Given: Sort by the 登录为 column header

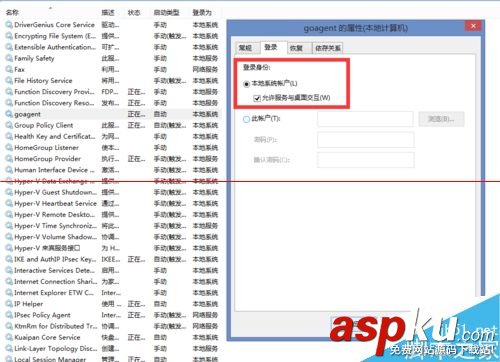Looking at the screenshot, I should [202, 13].
